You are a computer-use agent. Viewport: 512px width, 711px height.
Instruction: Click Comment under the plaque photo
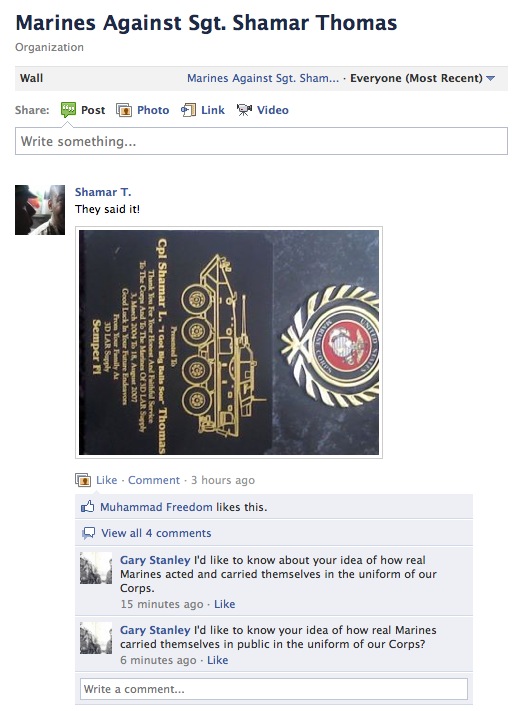coord(154,480)
